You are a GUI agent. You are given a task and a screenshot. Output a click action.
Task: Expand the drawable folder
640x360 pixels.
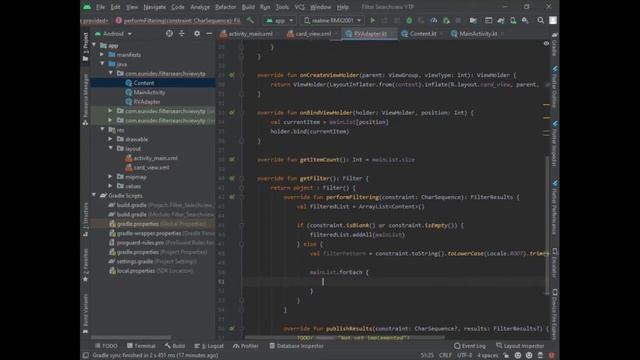click(x=110, y=139)
